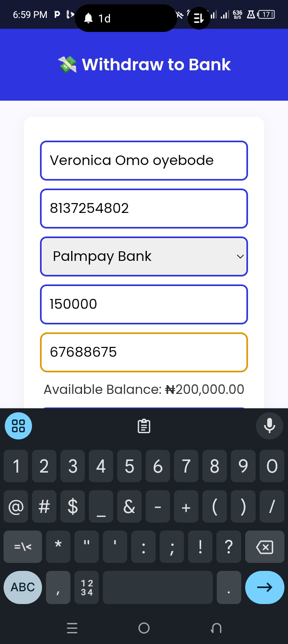Open recent apps navigation icon

[x=72, y=628]
